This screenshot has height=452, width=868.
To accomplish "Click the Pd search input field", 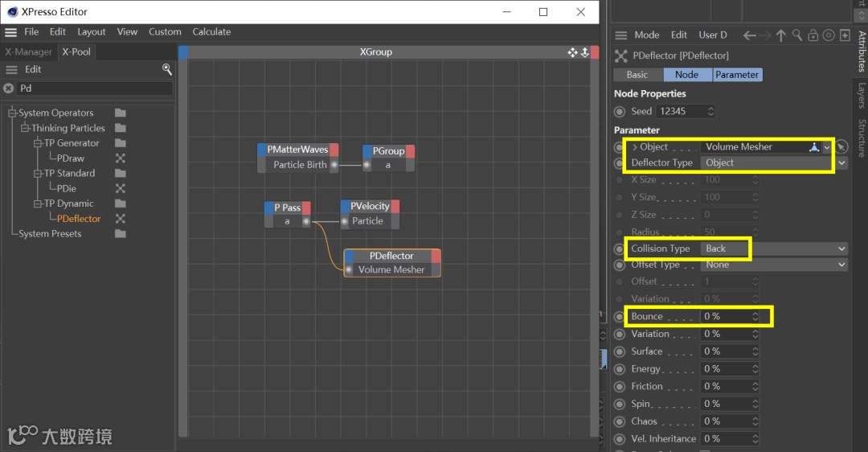I will (x=94, y=88).
